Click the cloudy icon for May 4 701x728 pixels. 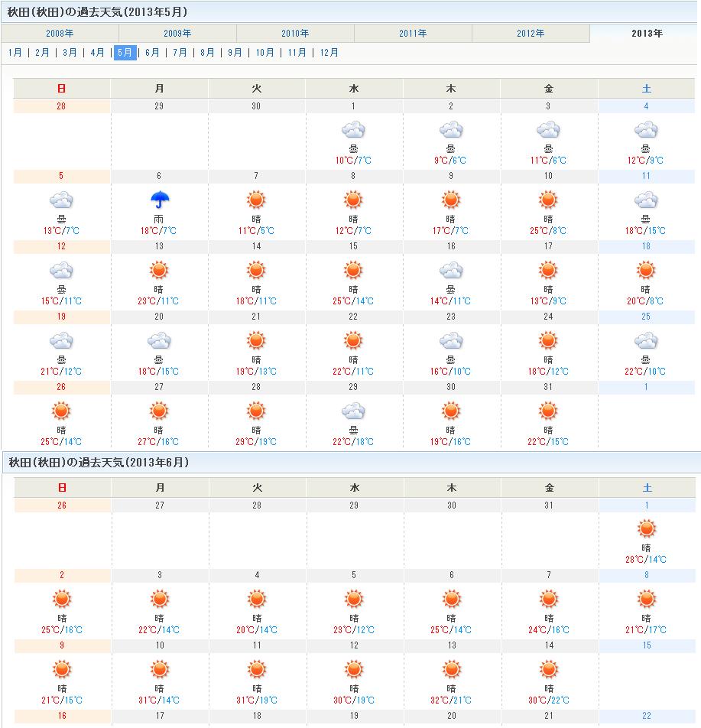pyautogui.click(x=646, y=130)
